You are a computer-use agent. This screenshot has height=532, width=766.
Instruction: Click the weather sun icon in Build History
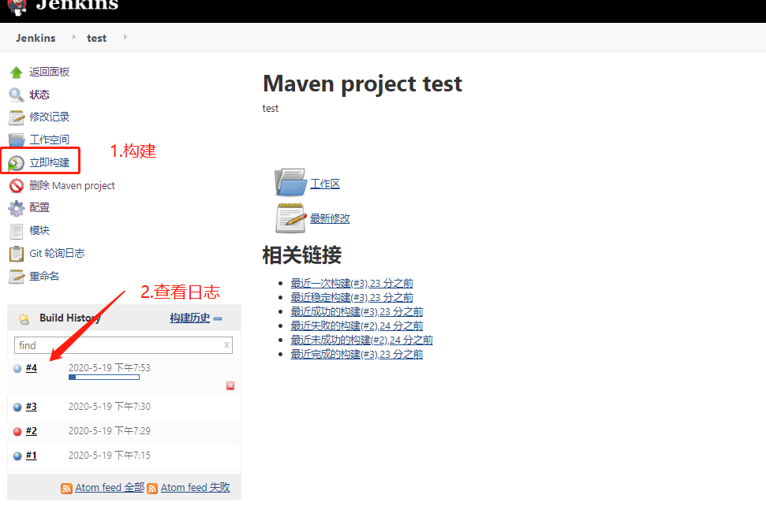(x=24, y=318)
